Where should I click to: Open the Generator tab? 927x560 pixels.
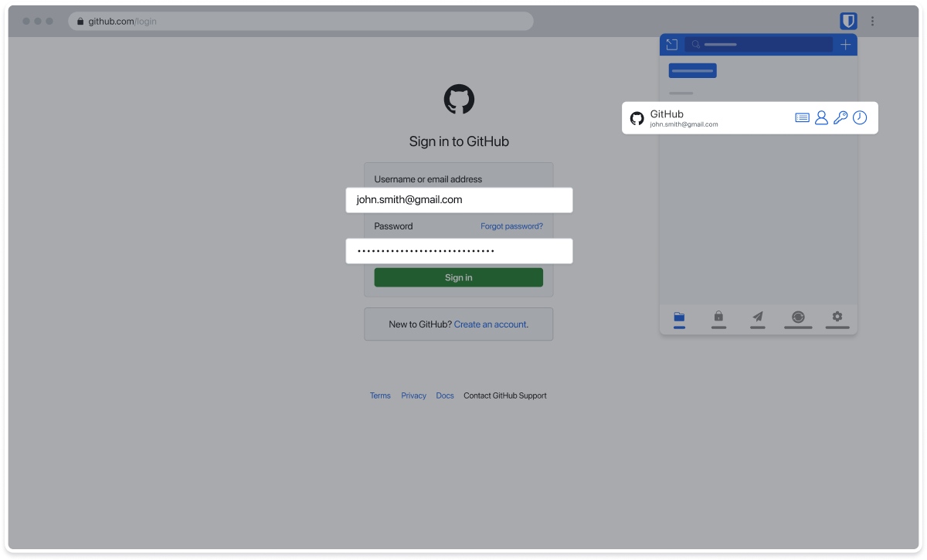point(798,318)
